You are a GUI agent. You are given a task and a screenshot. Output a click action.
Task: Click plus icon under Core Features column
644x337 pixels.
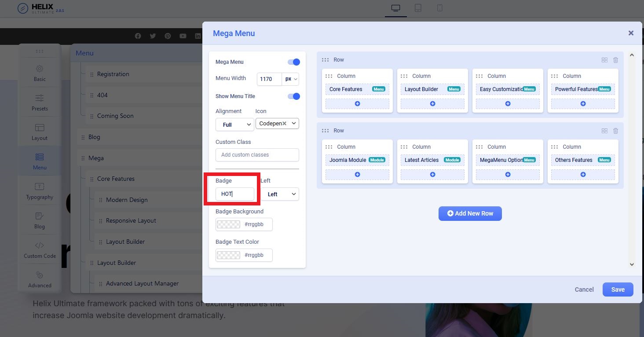click(357, 104)
